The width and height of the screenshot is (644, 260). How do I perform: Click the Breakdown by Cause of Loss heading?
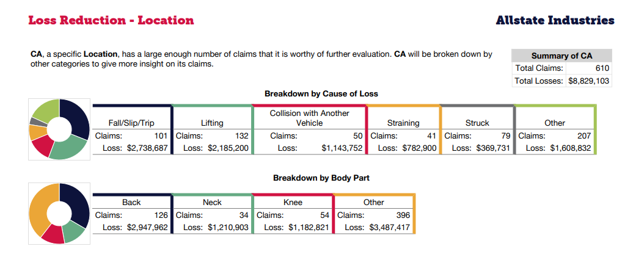[321, 94]
